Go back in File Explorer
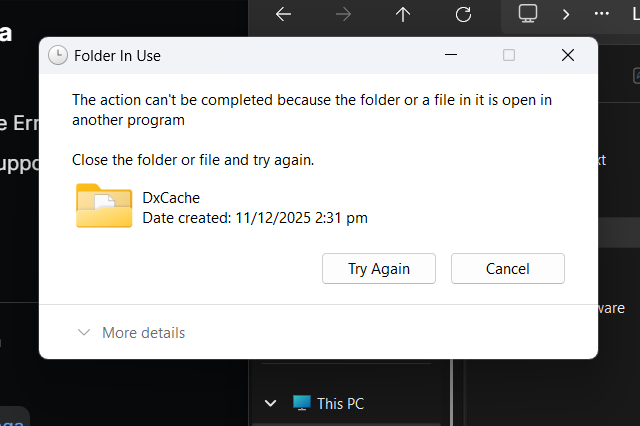Screen dimensions: 640x426 pyautogui.click(x=283, y=14)
